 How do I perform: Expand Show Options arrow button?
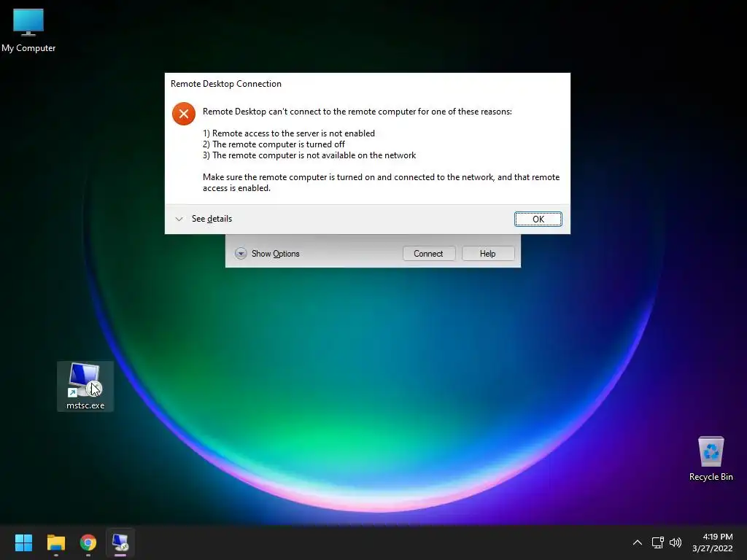241,253
